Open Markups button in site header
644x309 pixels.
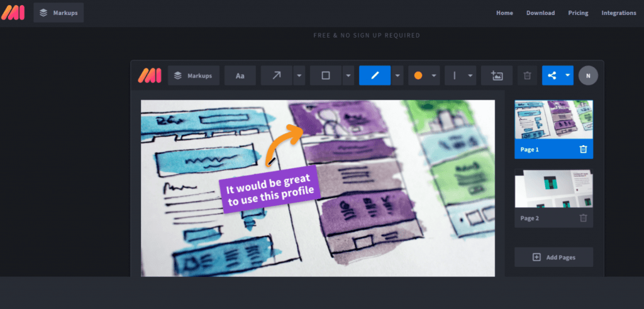pos(58,13)
